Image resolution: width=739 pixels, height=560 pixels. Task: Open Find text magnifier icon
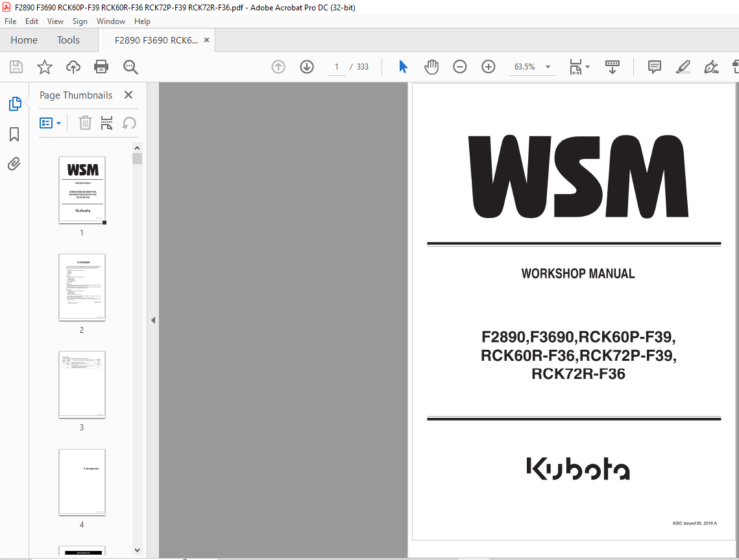(x=130, y=67)
